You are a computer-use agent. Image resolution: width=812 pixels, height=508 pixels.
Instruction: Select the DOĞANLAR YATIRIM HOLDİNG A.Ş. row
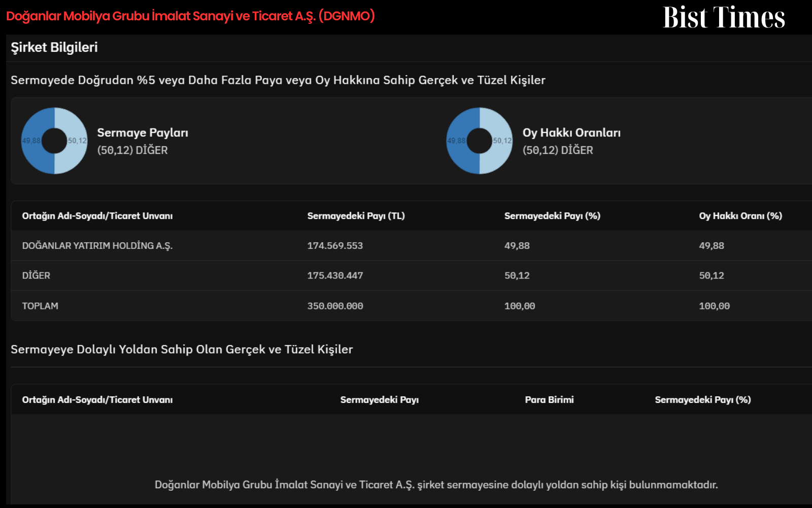point(411,245)
